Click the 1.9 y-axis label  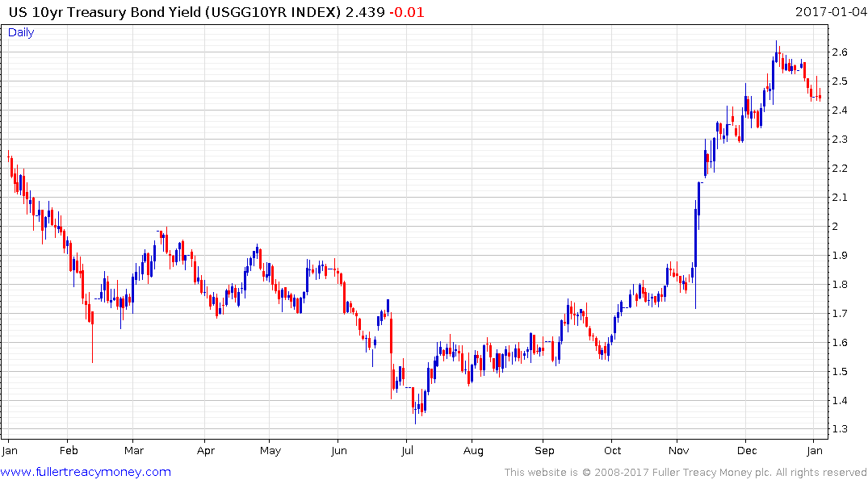[x=840, y=256]
